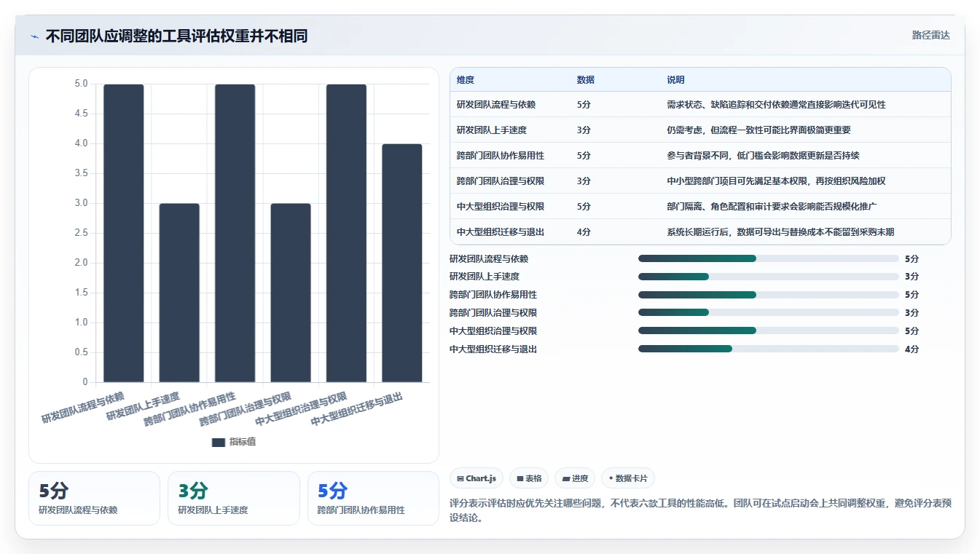
Task: Click description starting 仍需考虑
Action: [x=758, y=130]
